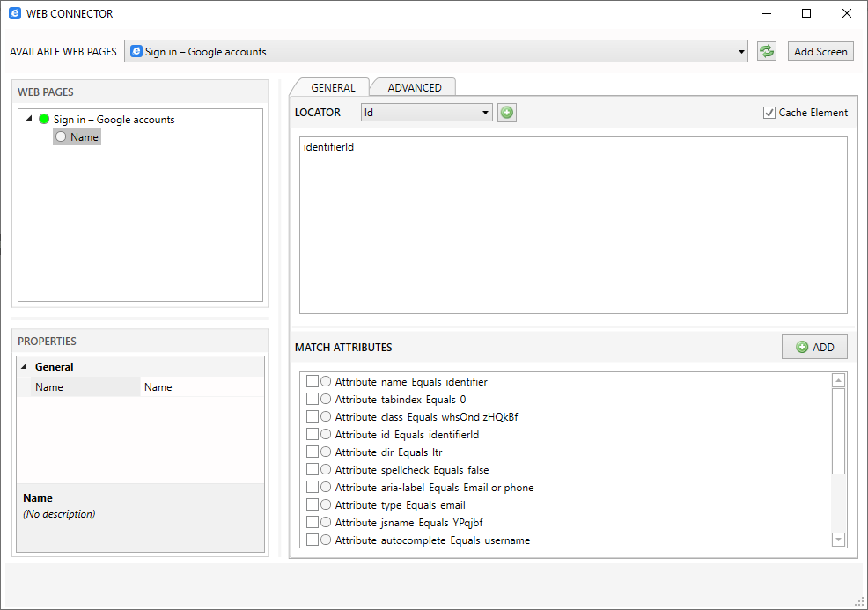Click the page favicon inside the Available Web Pages dropdown
The width and height of the screenshot is (868, 610).
[135, 51]
